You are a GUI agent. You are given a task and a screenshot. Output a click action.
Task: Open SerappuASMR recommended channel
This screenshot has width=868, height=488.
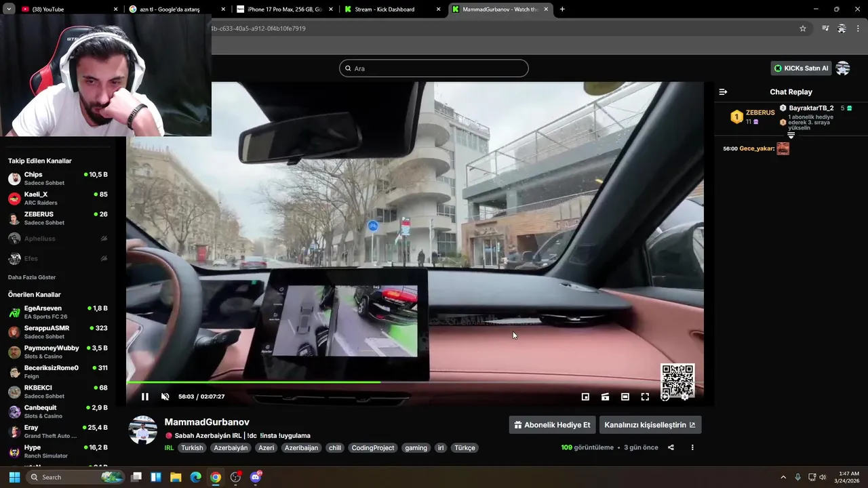click(58, 332)
